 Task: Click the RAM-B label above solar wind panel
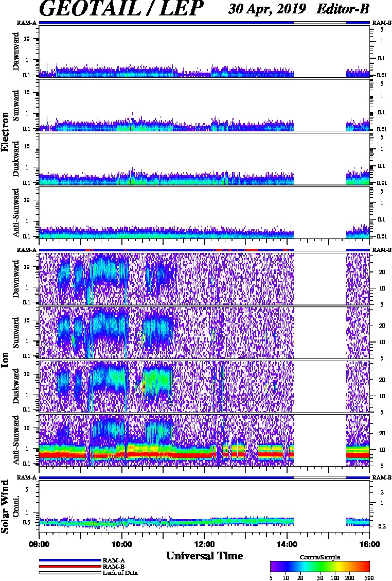[x=382, y=477]
